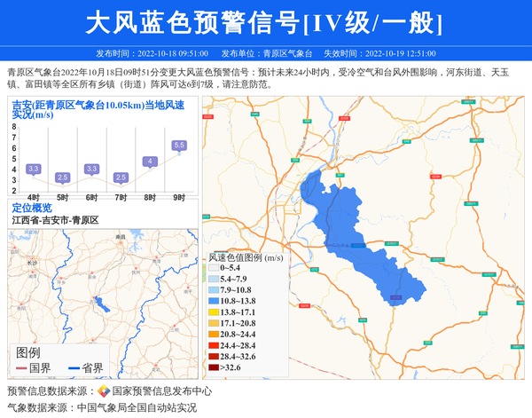The image size is (532, 418).
Task: Click the blue 省界 legend line
Action: pyautogui.click(x=69, y=368)
